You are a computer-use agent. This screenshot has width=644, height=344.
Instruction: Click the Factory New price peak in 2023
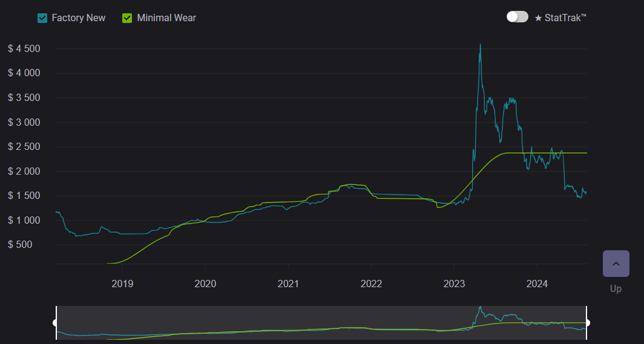[x=480, y=45]
